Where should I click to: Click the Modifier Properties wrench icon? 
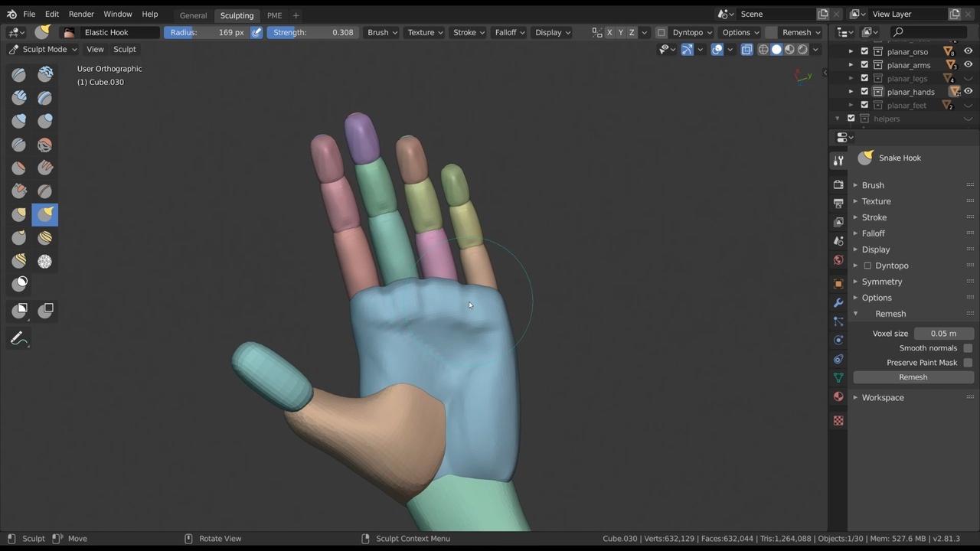[838, 302]
